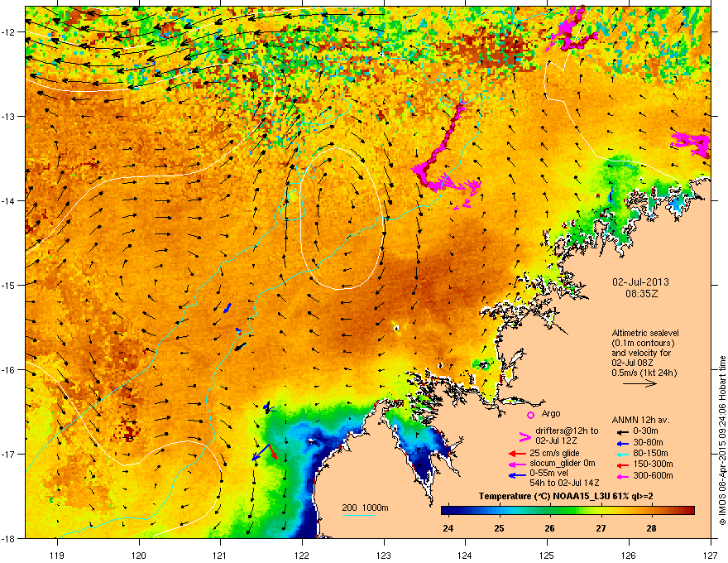The image size is (728, 563).
Task: Click the magenta arrow beside slocum_glider 0m
Action: coord(517,464)
